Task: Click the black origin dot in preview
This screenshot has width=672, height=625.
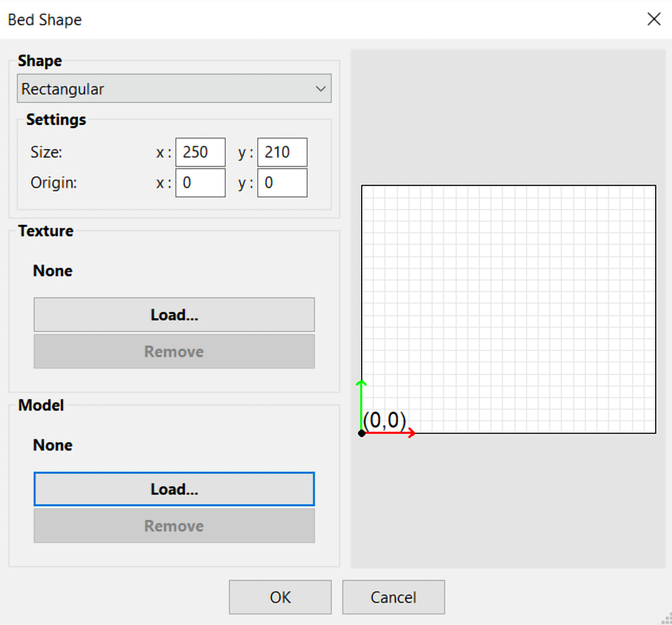Action: 362,433
